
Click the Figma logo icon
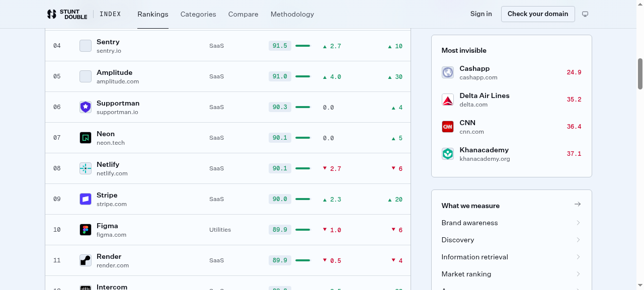click(86, 230)
